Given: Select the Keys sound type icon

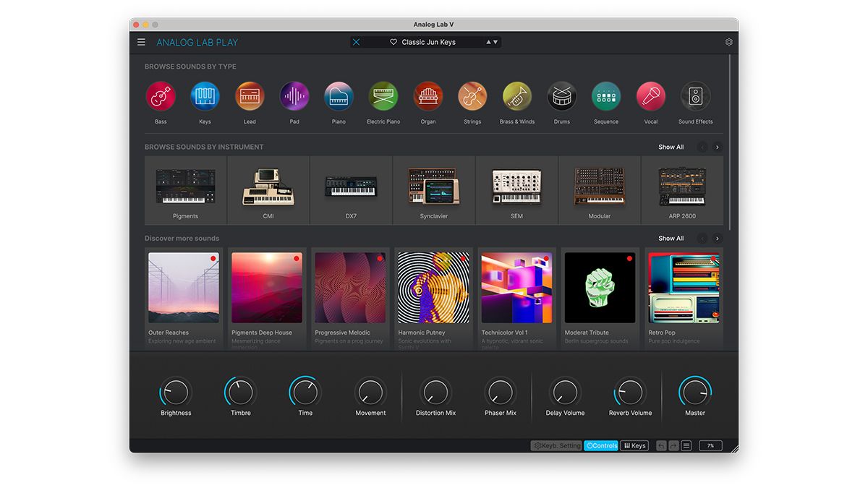Looking at the screenshot, I should [x=205, y=96].
